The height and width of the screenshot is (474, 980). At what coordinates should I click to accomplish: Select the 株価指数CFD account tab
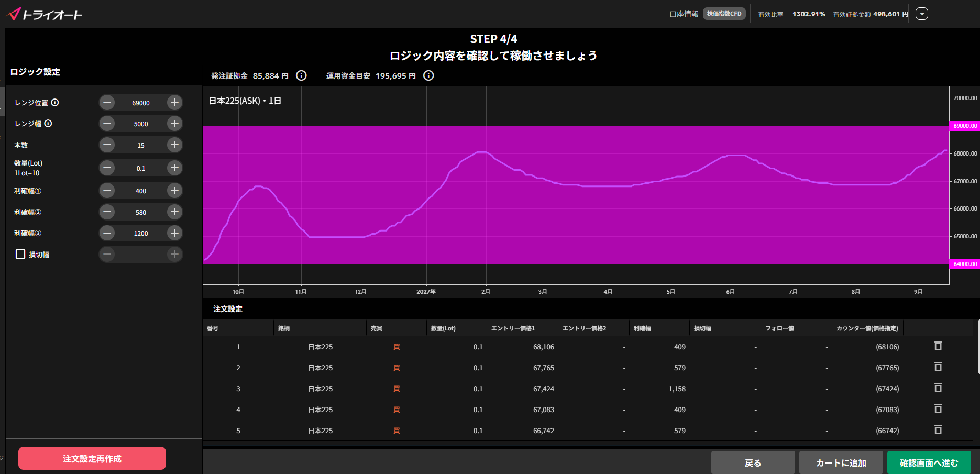(x=724, y=14)
